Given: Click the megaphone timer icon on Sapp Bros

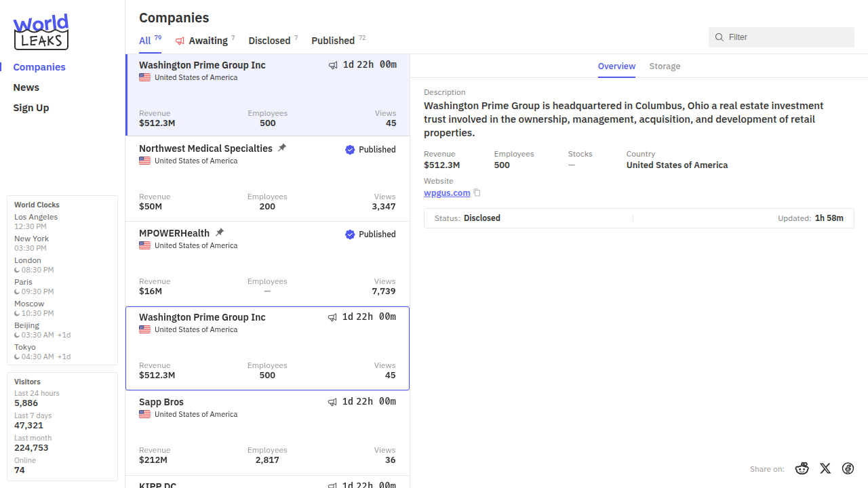Looking at the screenshot, I should pos(332,402).
